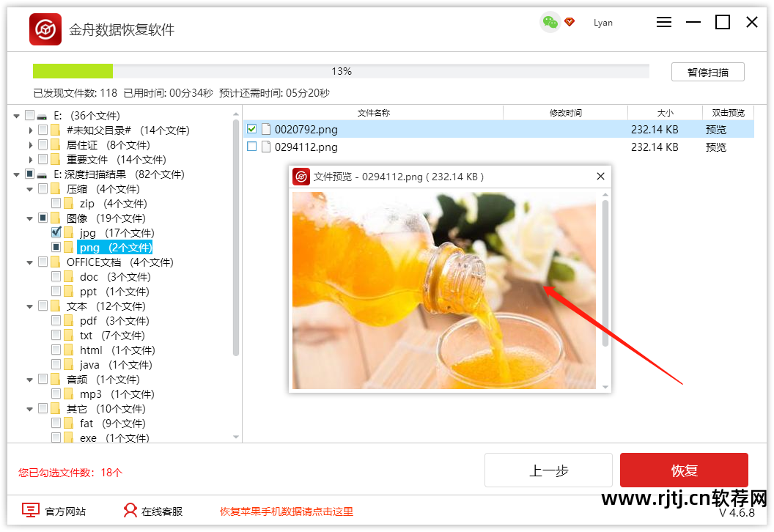
Task: Click the red VIP heart icon beside WeChat
Action: point(570,22)
